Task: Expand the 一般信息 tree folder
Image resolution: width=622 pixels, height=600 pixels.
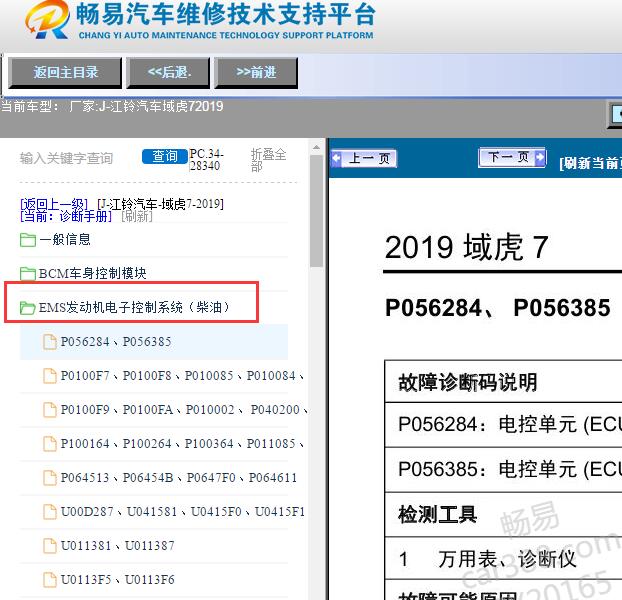Action: [x=65, y=240]
